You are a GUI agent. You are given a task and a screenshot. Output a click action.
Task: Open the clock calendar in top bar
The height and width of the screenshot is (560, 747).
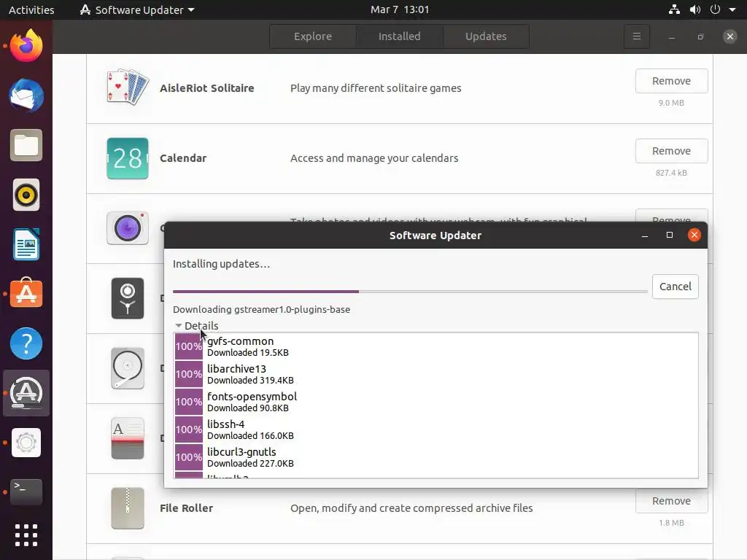click(x=400, y=9)
